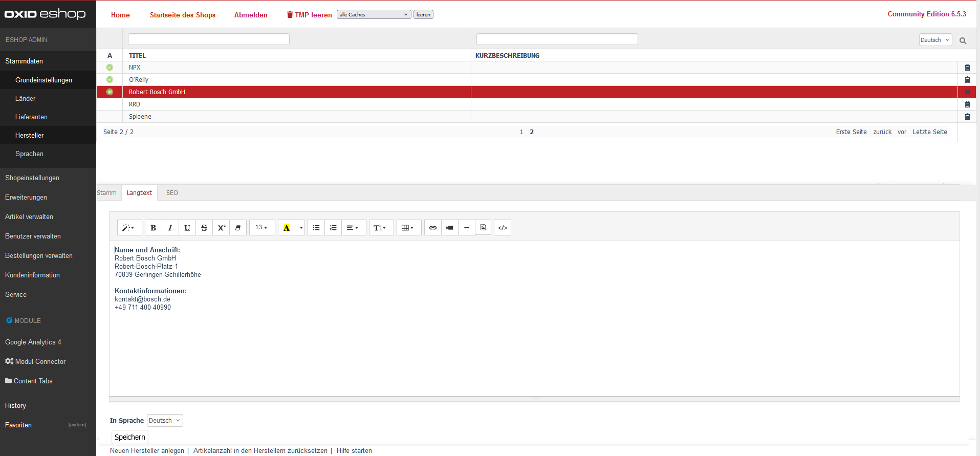Click the TMP leeren trash icon

(x=290, y=15)
